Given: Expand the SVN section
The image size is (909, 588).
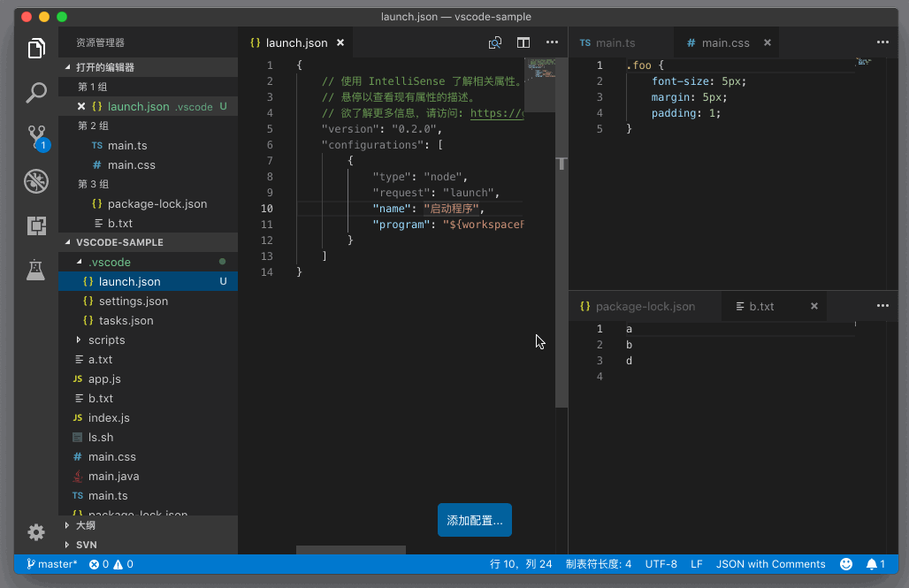Looking at the screenshot, I should click(86, 545).
